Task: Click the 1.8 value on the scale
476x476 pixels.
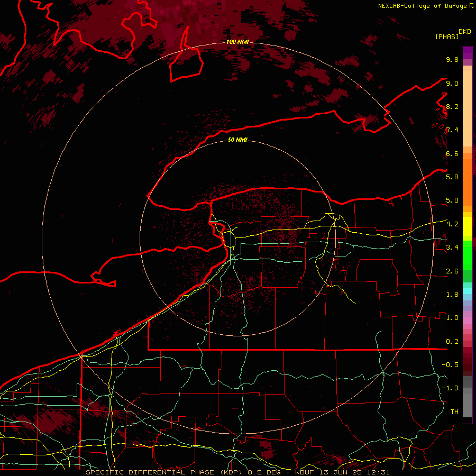Action: (x=452, y=294)
